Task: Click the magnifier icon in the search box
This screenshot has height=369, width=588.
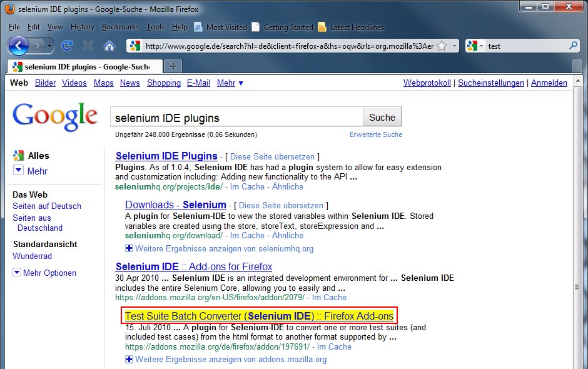Action: point(573,46)
